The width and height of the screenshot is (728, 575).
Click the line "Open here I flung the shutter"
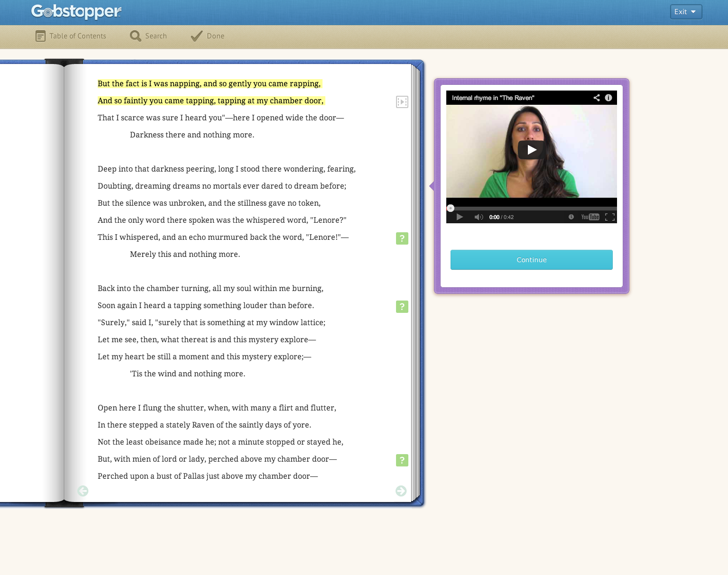click(217, 408)
